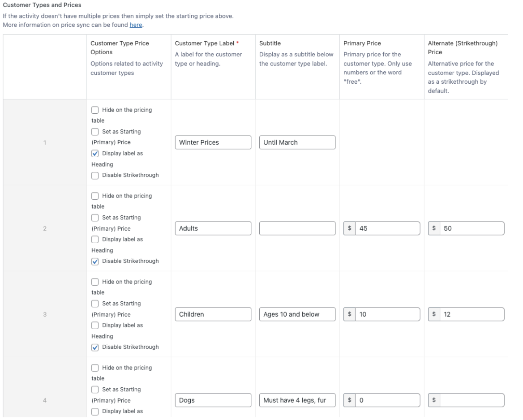
Task: Click the Primary Price column header
Action: [362, 43]
